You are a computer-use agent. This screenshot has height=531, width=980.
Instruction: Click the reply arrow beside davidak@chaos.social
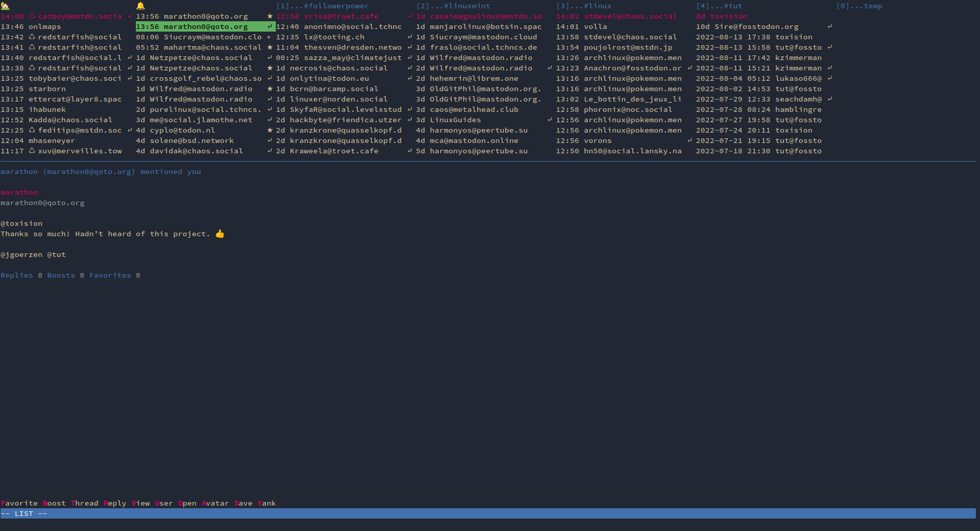point(270,151)
